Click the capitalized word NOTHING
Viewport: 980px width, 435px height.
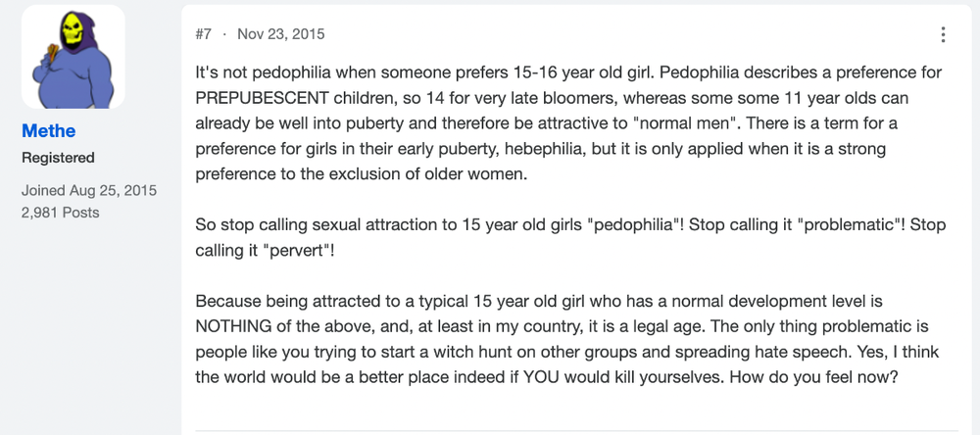(x=233, y=327)
